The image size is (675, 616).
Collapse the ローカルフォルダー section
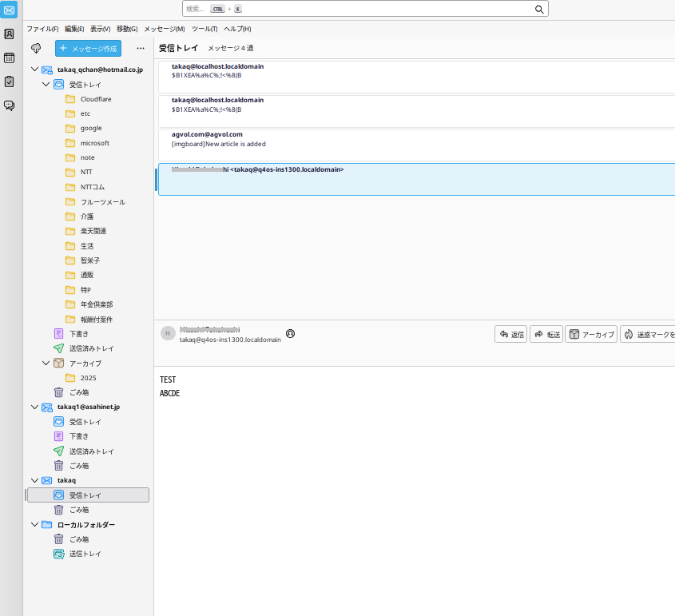pyautogui.click(x=34, y=524)
